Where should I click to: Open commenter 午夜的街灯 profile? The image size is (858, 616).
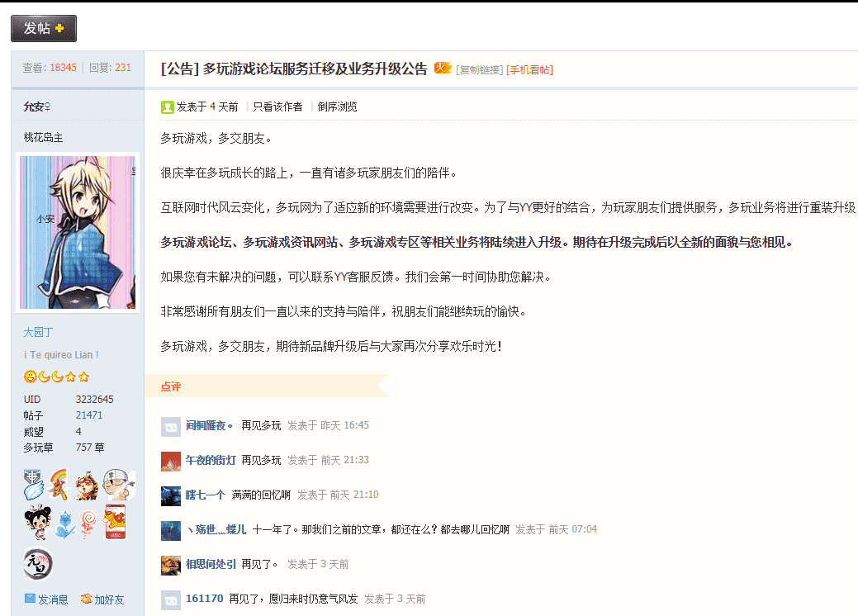[x=211, y=460]
